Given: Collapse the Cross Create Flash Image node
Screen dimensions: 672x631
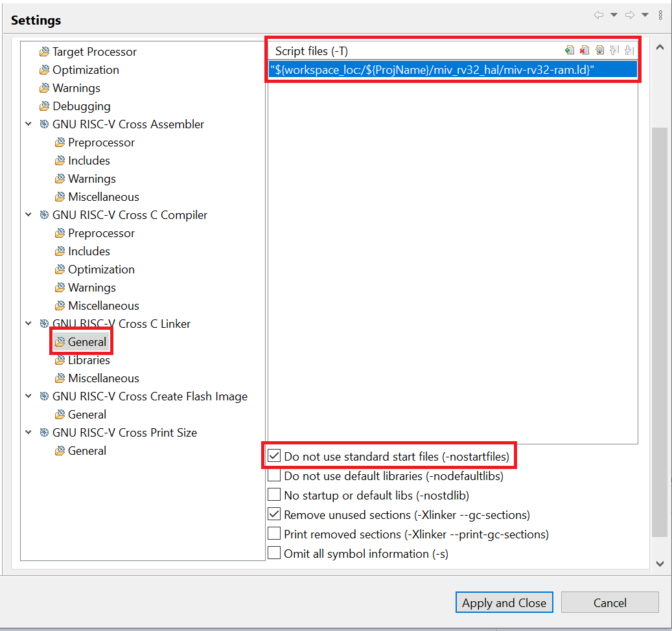Looking at the screenshot, I should click(x=29, y=396).
